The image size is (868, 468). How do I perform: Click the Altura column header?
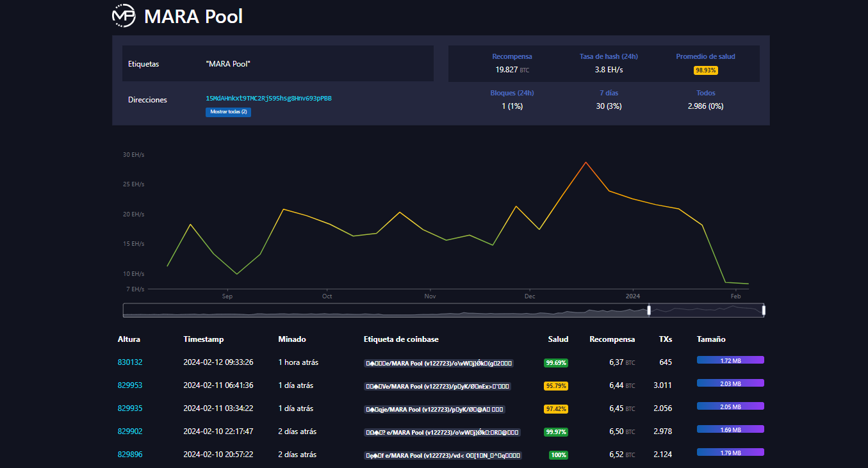[x=129, y=339]
